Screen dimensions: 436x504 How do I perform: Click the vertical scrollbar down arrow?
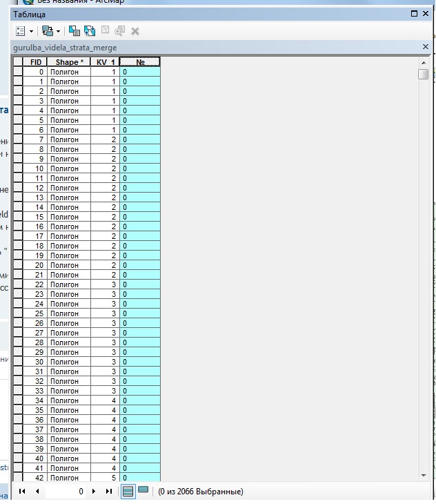pos(424,476)
